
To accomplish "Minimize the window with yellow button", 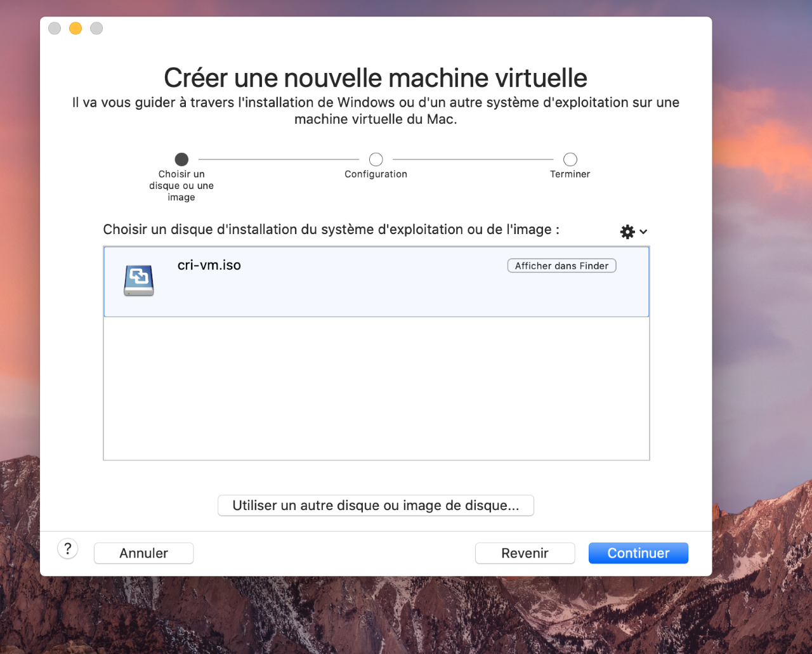I will tap(75, 29).
